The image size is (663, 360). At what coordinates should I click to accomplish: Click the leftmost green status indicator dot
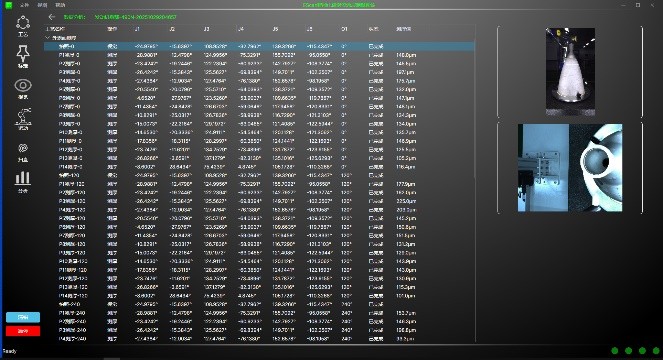pos(615,350)
